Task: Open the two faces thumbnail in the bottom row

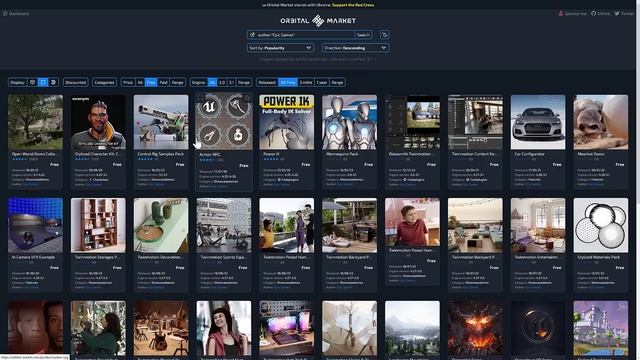Action: (36, 328)
